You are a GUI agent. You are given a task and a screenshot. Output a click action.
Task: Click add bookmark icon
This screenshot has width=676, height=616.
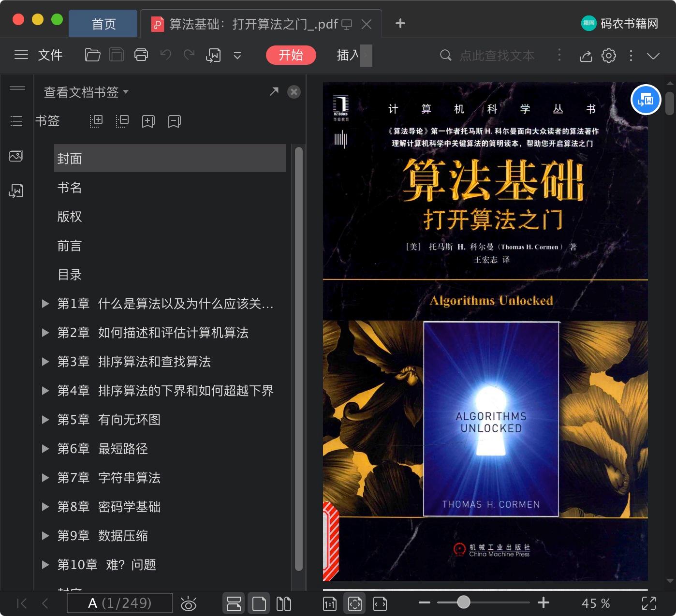point(148,121)
